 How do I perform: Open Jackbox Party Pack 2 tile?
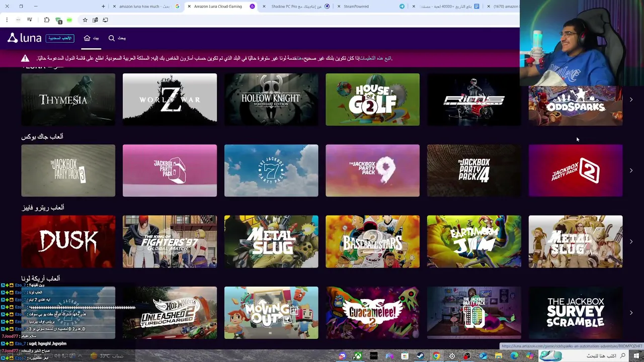(576, 170)
